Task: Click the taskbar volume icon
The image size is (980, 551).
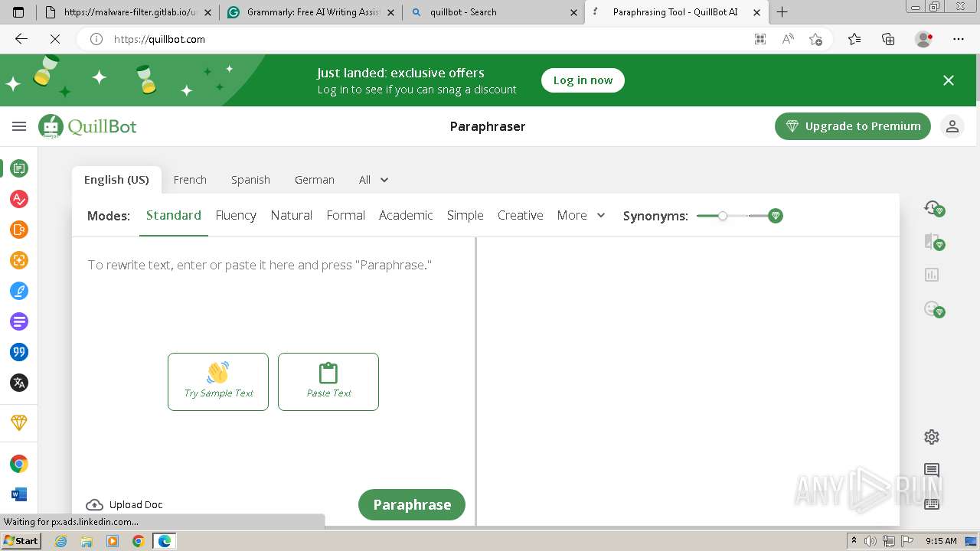Action: point(871,541)
